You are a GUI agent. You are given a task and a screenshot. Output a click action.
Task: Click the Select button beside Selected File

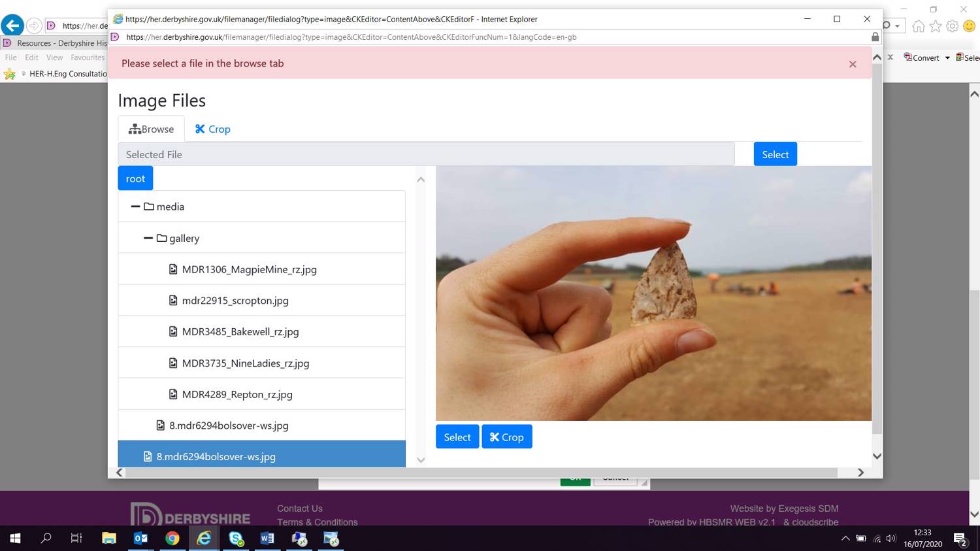[x=775, y=154]
